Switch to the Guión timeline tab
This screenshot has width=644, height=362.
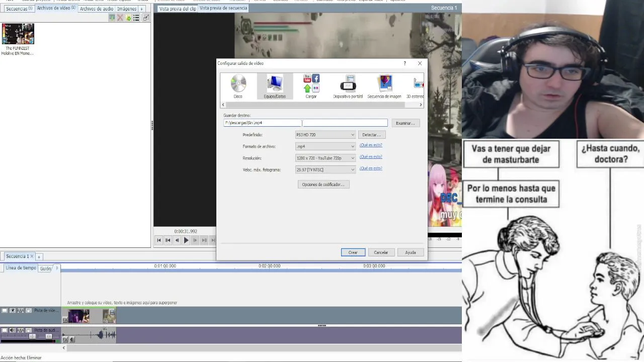45,268
